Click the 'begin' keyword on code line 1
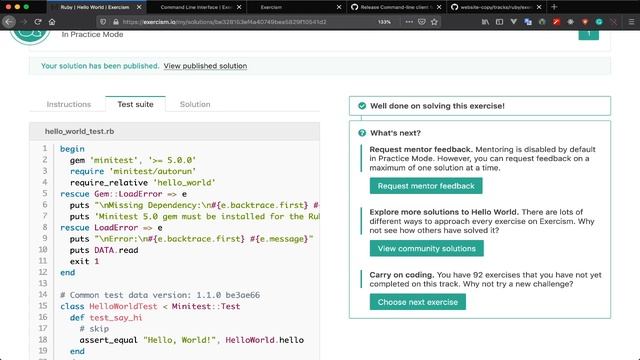 point(72,149)
